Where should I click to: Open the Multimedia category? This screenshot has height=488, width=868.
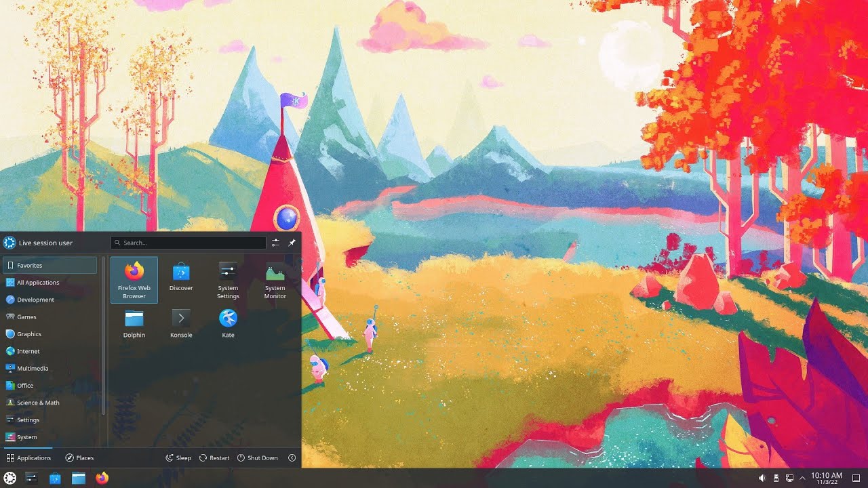click(50, 368)
